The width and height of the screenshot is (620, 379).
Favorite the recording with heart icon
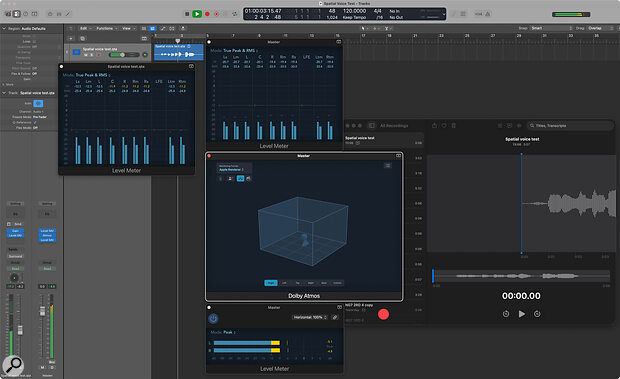pyautogui.click(x=444, y=126)
